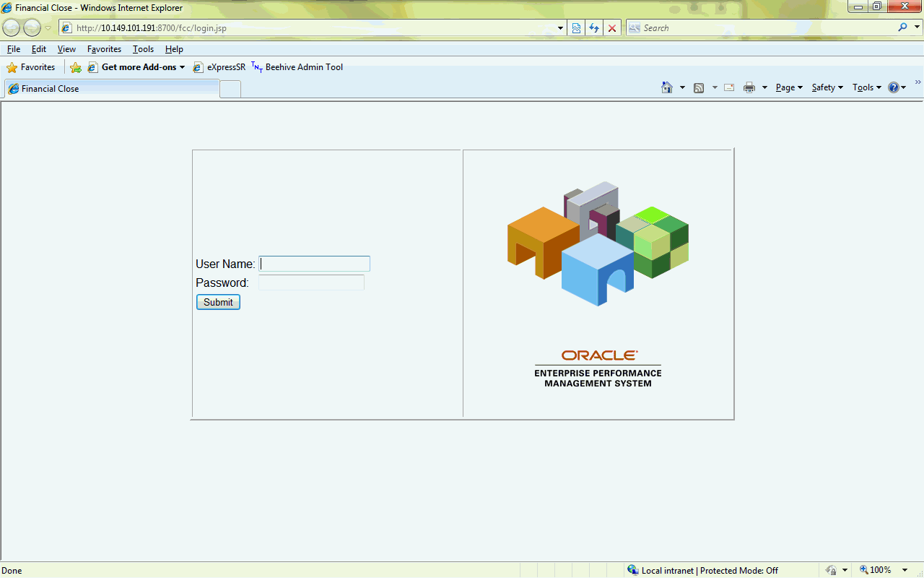
Task: Open the search provider dropdown arrow
Action: coord(915,28)
